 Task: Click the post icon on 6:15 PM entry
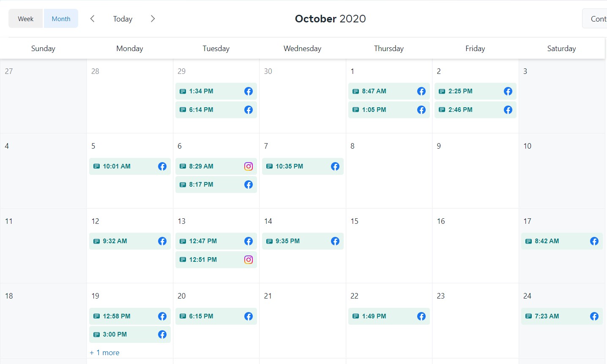tap(183, 316)
